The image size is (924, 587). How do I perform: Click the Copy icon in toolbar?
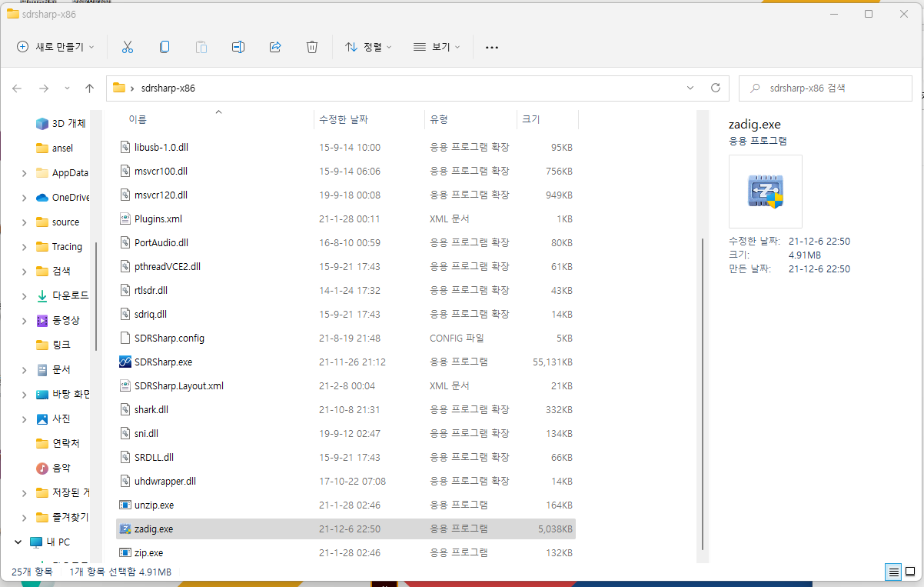pyautogui.click(x=165, y=47)
